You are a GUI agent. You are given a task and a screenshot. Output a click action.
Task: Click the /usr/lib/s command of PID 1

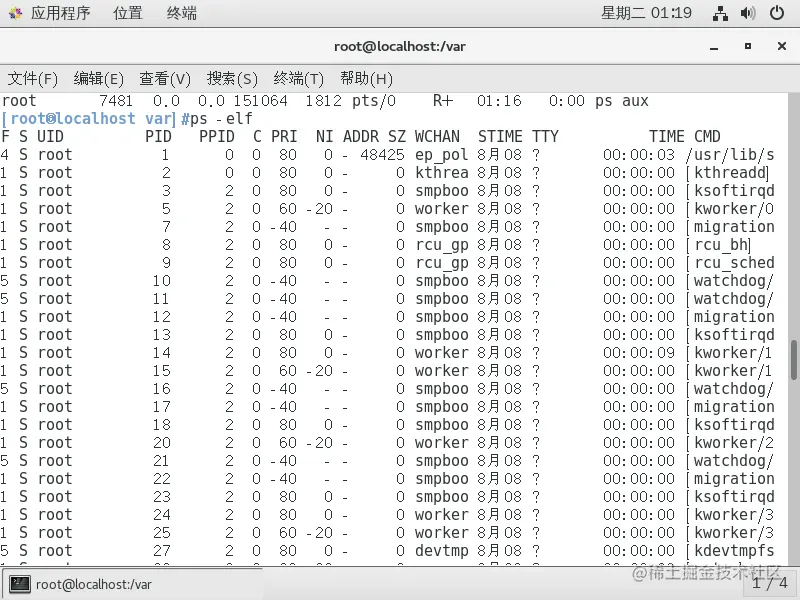click(730, 155)
